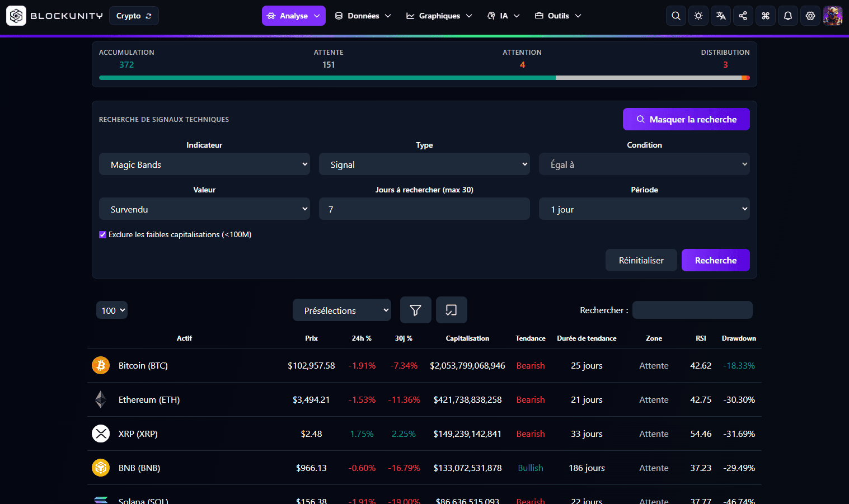Image resolution: width=849 pixels, height=504 pixels.
Task: Open the Présélections dropdown
Action: [342, 310]
